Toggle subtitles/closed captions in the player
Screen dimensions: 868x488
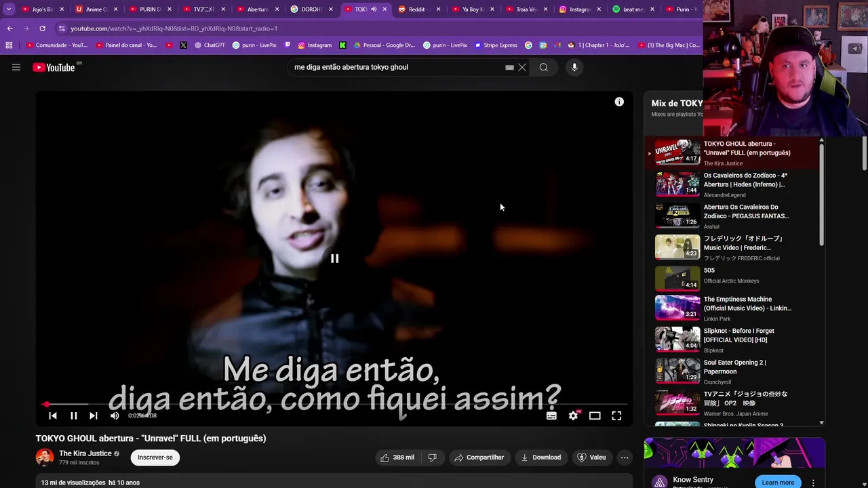point(551,415)
